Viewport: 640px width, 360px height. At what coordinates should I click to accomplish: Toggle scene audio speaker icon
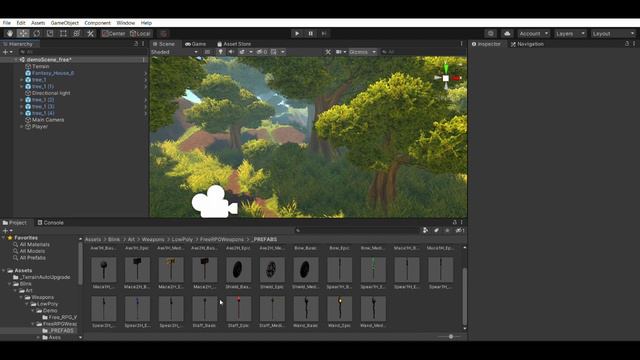point(231,52)
